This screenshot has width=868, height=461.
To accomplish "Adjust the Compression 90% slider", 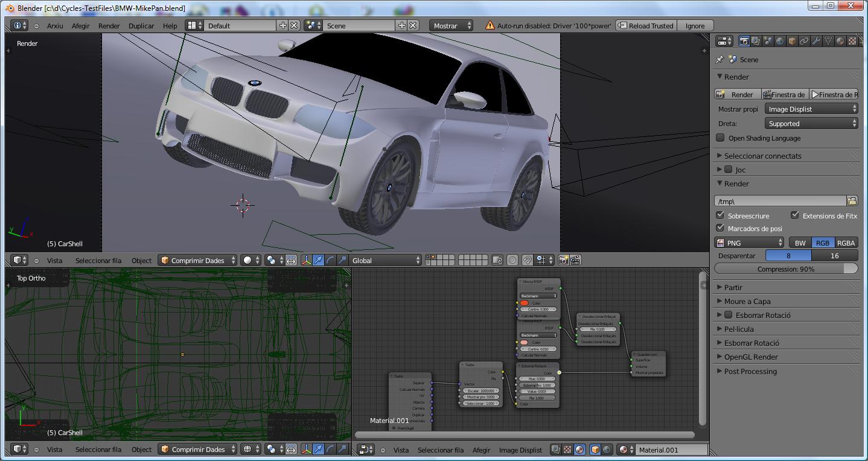I will pyautogui.click(x=786, y=269).
